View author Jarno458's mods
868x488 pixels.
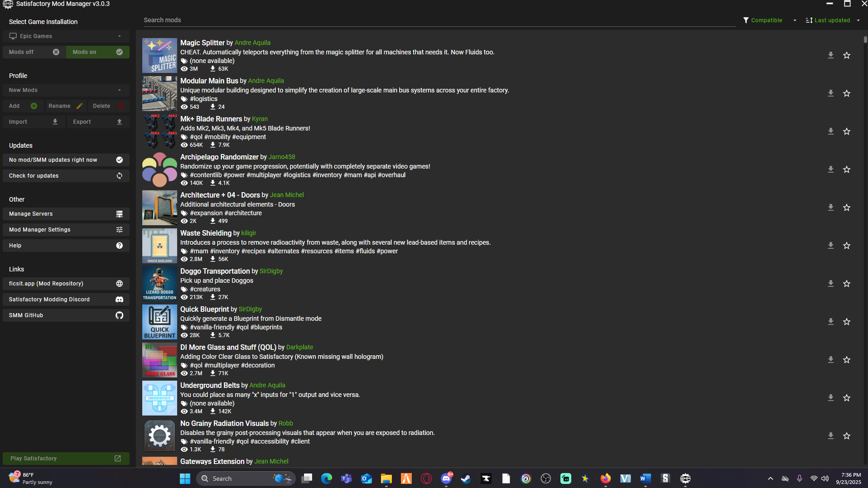pyautogui.click(x=282, y=157)
